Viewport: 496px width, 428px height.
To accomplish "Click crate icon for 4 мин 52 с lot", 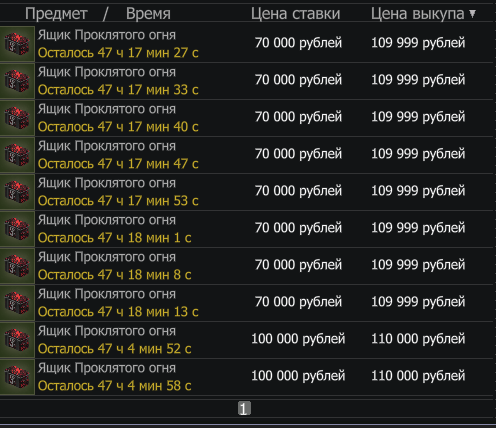I will (17, 340).
